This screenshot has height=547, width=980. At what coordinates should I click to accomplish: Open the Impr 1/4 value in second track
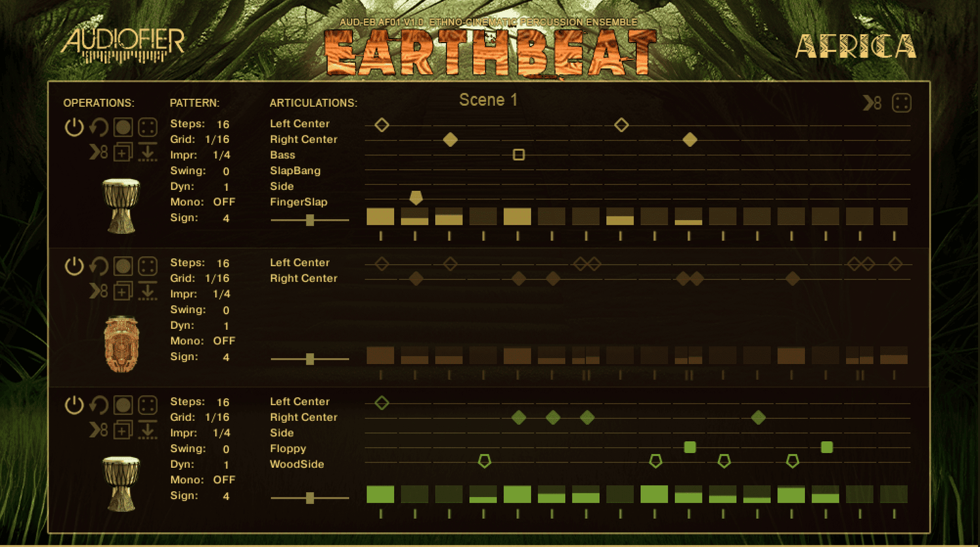tap(221, 294)
